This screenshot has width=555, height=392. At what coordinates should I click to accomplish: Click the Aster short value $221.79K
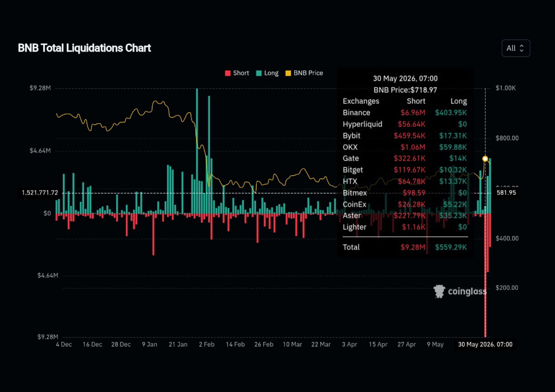pyautogui.click(x=409, y=216)
